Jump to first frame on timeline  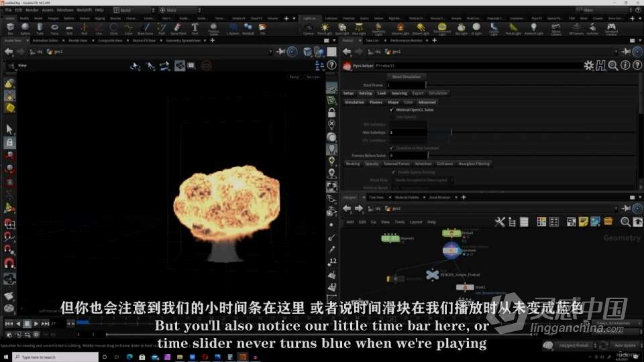click(9, 324)
